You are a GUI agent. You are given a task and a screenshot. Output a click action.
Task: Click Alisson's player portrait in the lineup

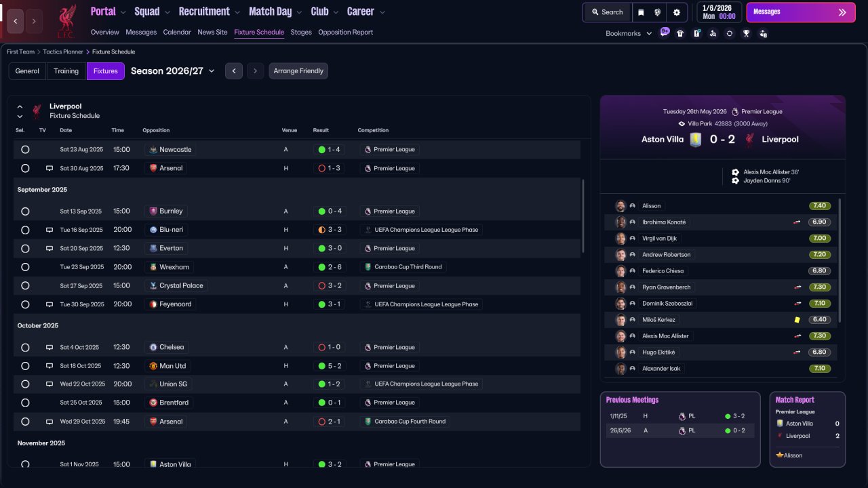(620, 206)
